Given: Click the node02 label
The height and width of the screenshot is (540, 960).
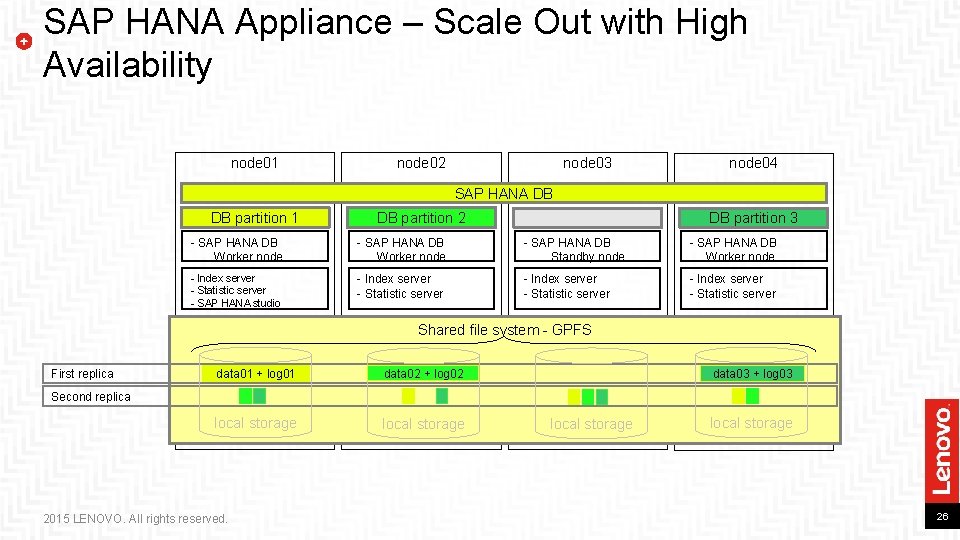Looking at the screenshot, I should [x=421, y=163].
